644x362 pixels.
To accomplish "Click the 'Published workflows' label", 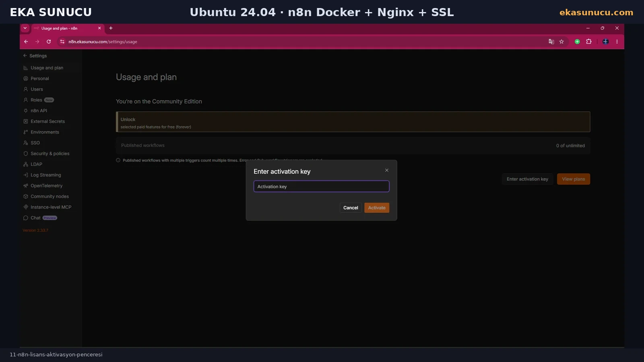I will [143, 146].
